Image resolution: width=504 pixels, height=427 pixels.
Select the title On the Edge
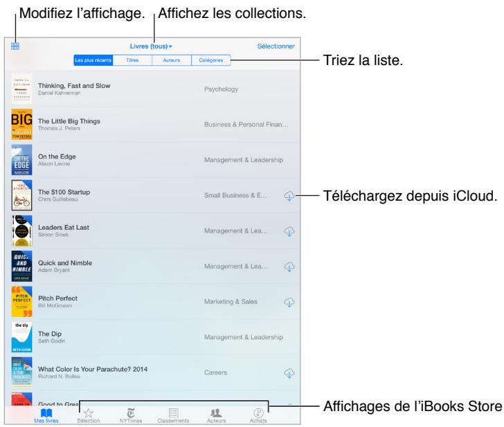(57, 156)
